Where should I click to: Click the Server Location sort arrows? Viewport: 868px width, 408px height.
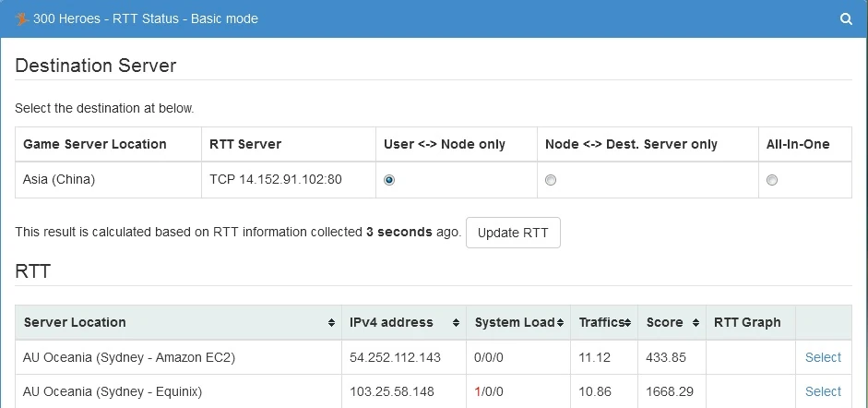click(x=331, y=323)
